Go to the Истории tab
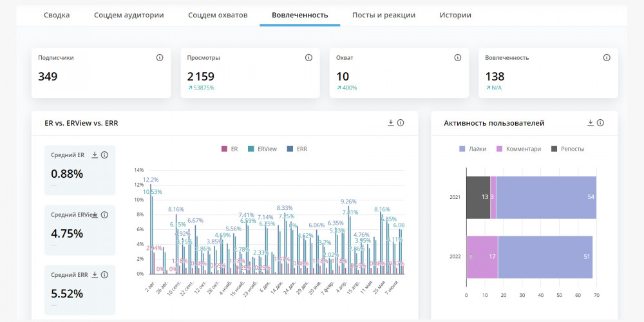This screenshot has height=322, width=644. (x=455, y=15)
